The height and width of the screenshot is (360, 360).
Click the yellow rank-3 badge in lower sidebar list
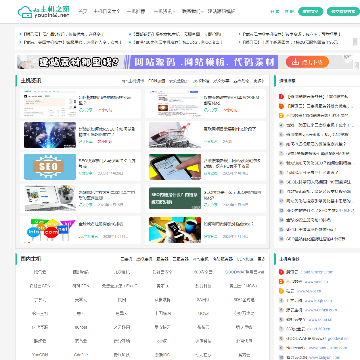[281, 291]
